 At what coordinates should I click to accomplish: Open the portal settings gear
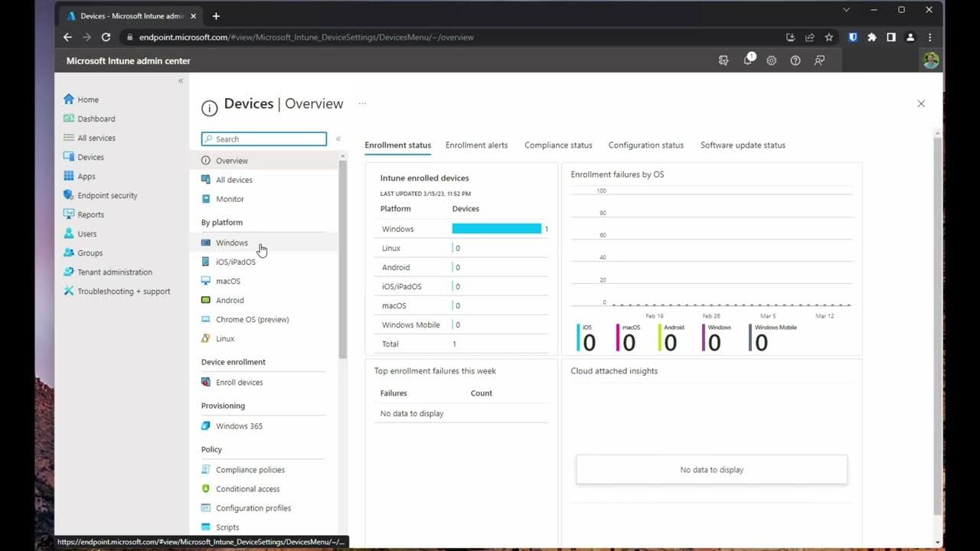[772, 60]
